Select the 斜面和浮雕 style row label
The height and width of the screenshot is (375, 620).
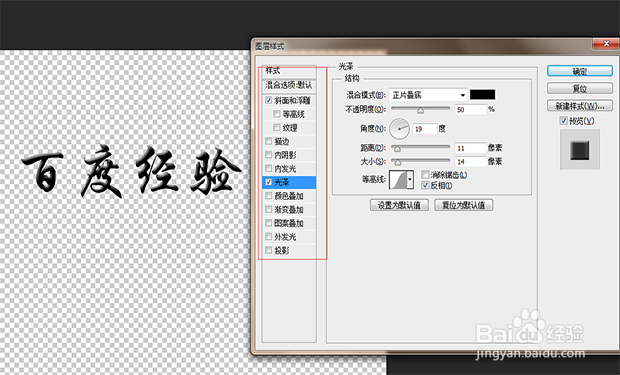(293, 100)
